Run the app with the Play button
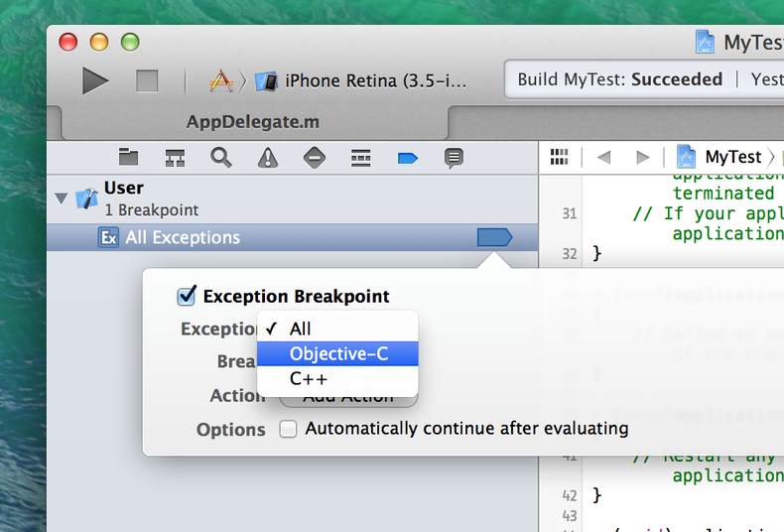The image size is (784, 532). [95, 80]
